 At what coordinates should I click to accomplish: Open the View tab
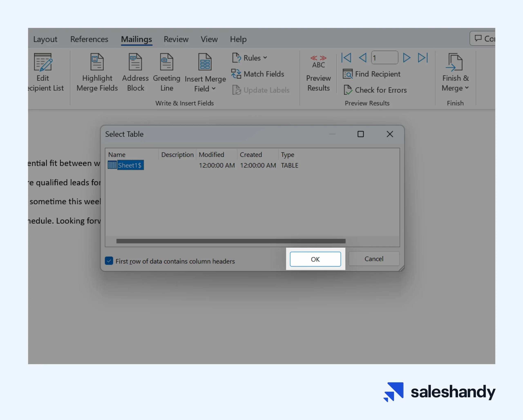(209, 39)
